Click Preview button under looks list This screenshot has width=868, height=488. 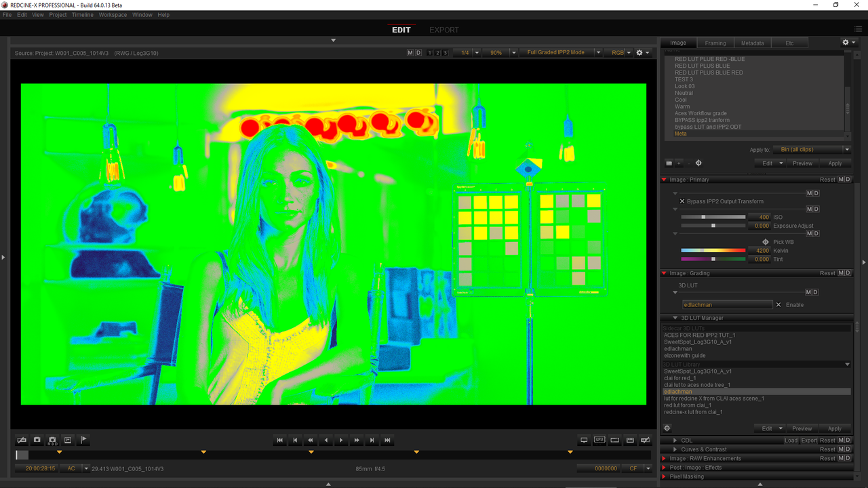click(802, 163)
